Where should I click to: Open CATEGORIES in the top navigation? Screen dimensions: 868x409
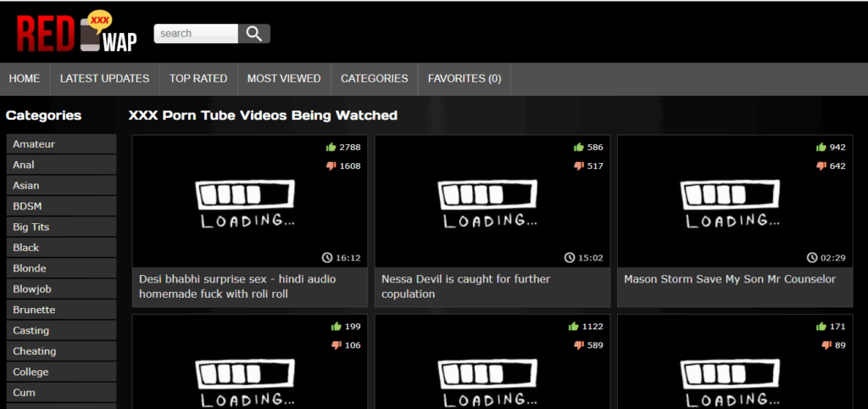coord(374,78)
